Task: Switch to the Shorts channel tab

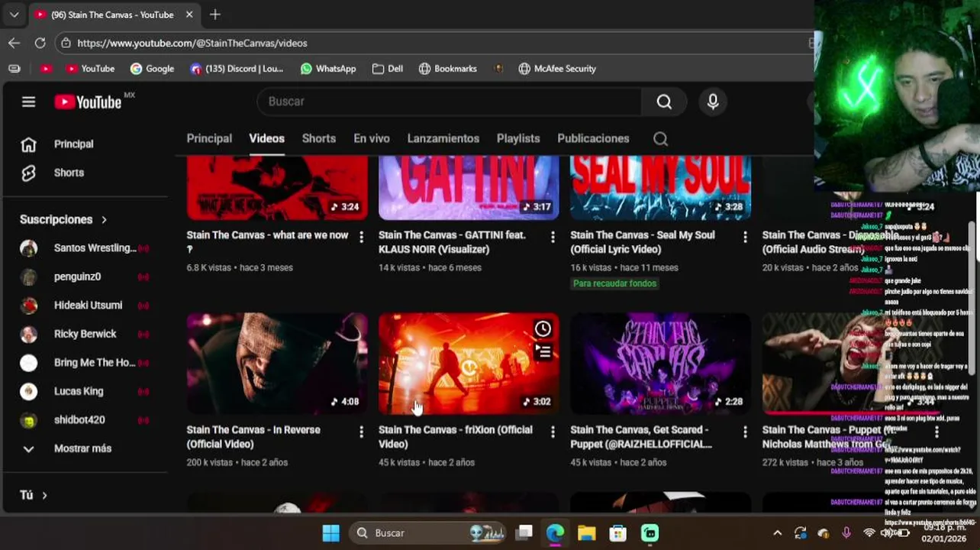Action: 319,138
